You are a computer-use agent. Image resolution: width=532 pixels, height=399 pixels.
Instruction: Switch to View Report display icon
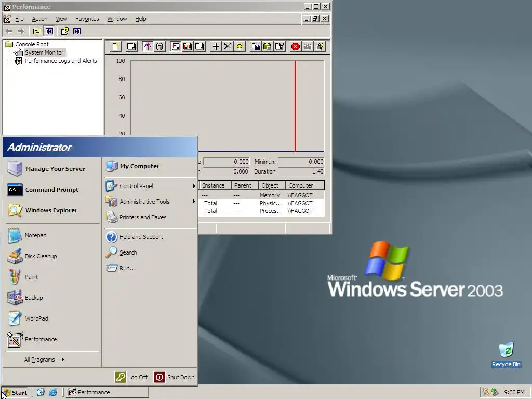click(x=199, y=46)
